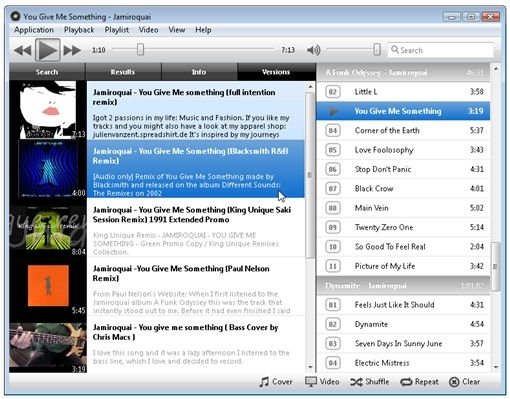
Task: Select the track Love Foolosophy
Action: click(x=403, y=150)
